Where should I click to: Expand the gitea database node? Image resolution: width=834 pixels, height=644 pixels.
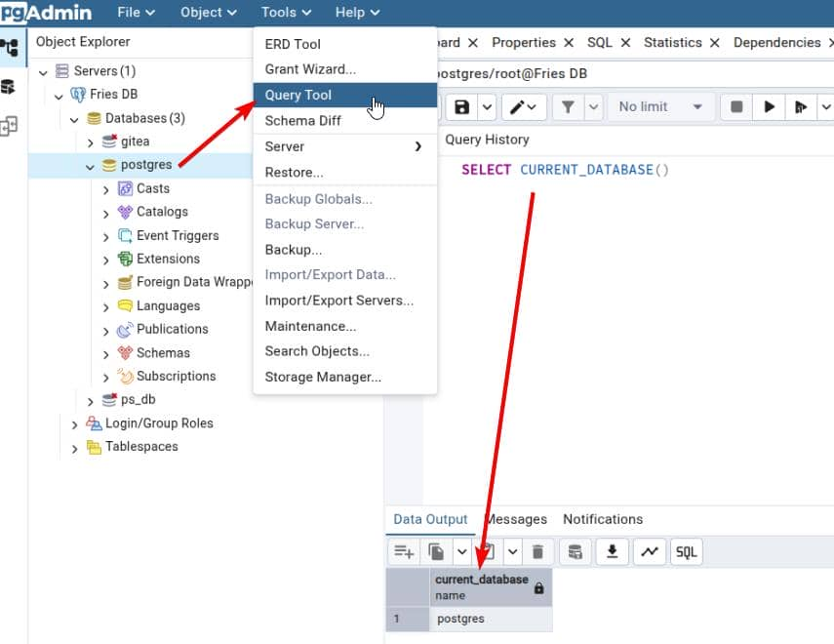point(90,141)
